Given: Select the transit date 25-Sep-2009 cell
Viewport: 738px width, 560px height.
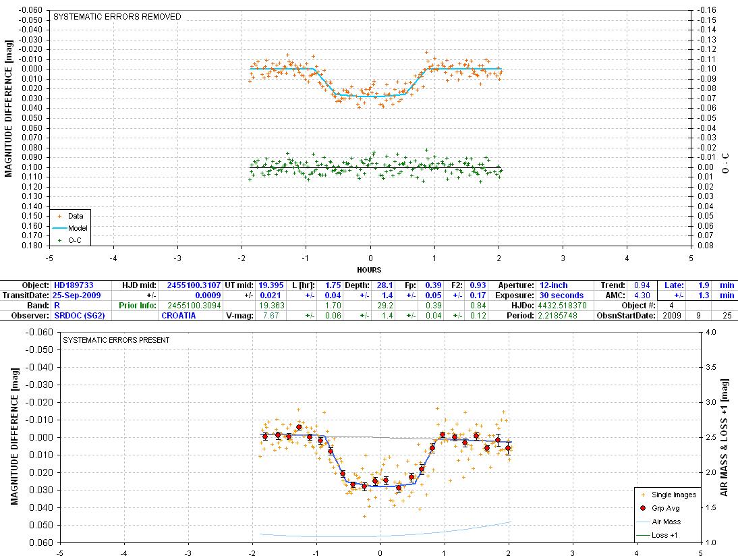Looking at the screenshot, I should tap(77, 296).
